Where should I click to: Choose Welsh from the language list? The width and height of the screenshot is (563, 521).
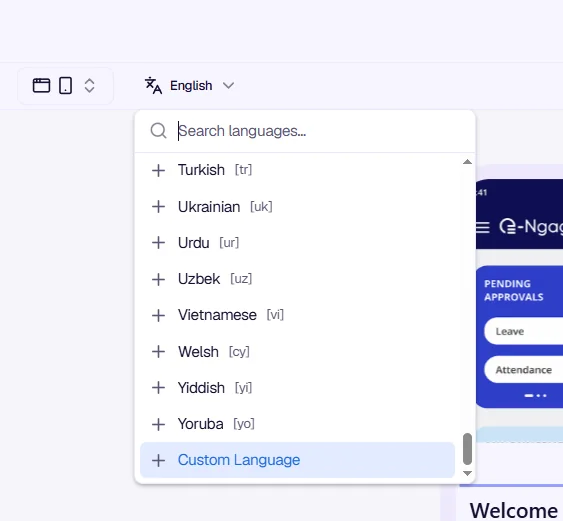click(297, 352)
